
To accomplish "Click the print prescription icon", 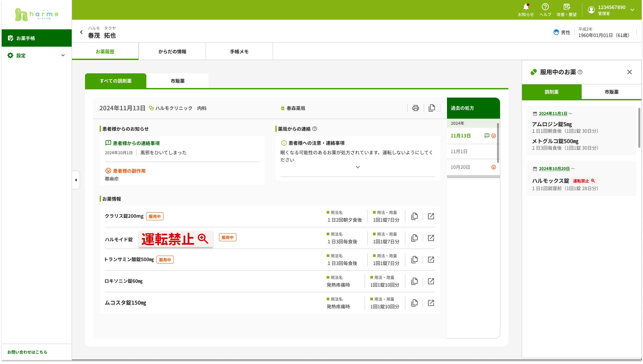I will pos(415,108).
